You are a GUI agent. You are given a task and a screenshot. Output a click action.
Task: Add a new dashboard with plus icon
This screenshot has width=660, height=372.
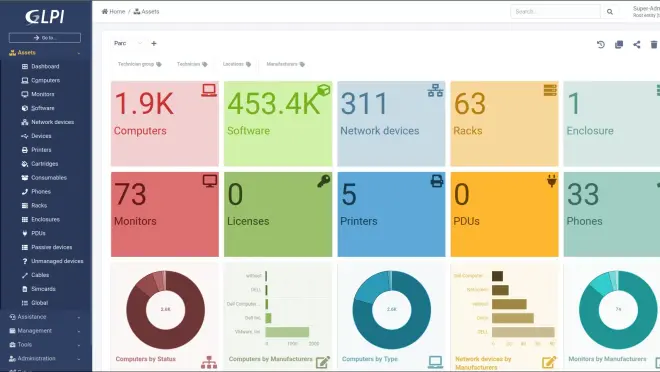click(x=154, y=43)
